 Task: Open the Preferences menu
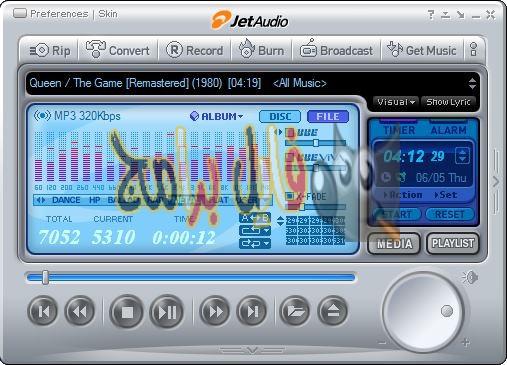tap(59, 14)
